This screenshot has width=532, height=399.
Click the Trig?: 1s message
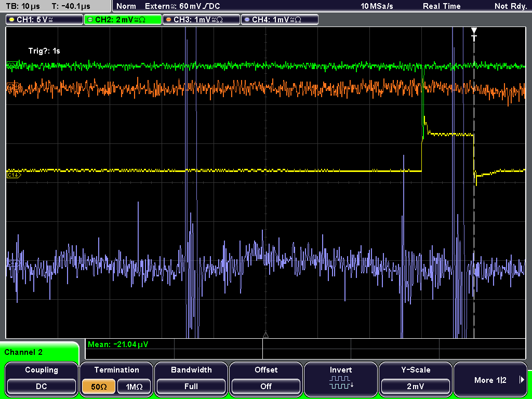[44, 51]
